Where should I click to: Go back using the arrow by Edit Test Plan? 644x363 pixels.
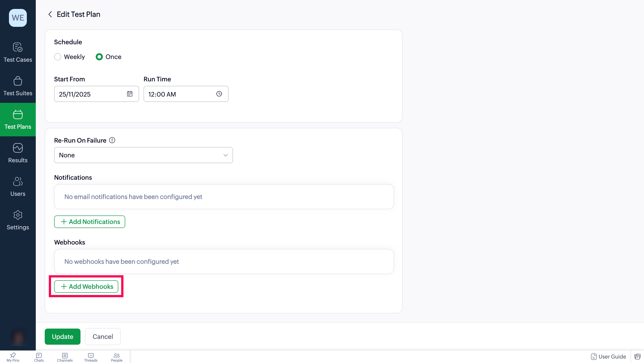click(x=50, y=14)
